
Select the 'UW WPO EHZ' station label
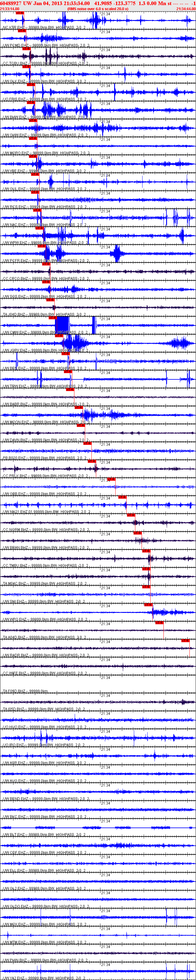pyautogui.click(x=14, y=619)
